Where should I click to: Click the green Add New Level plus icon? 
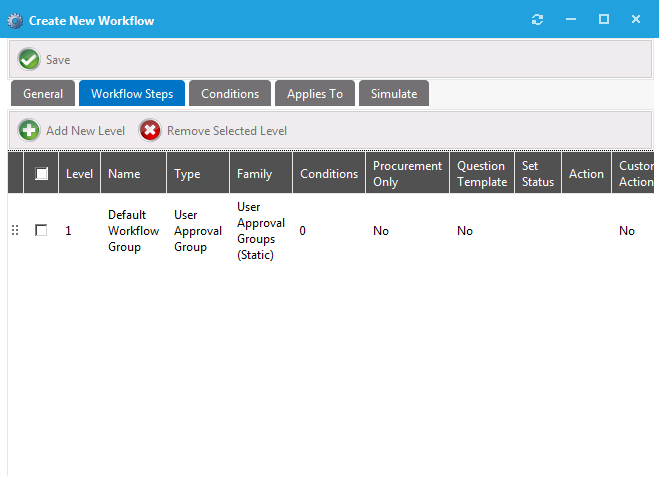(x=30, y=130)
